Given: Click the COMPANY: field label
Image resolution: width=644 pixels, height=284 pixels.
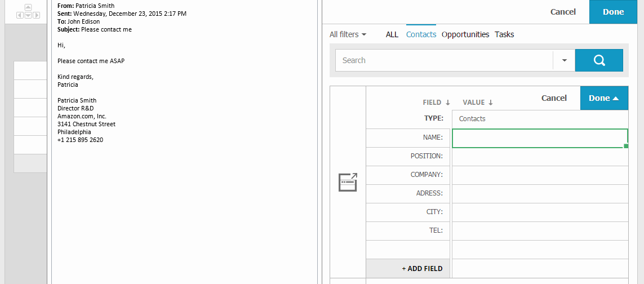Looking at the screenshot, I should coord(427,175).
